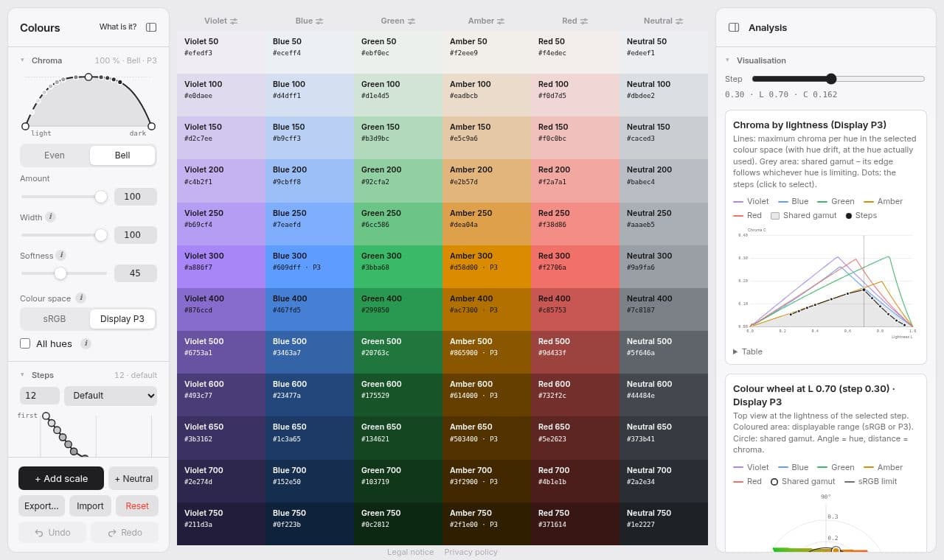The image size is (944, 560).
Task: Click the steps count input field
Action: pos(40,396)
